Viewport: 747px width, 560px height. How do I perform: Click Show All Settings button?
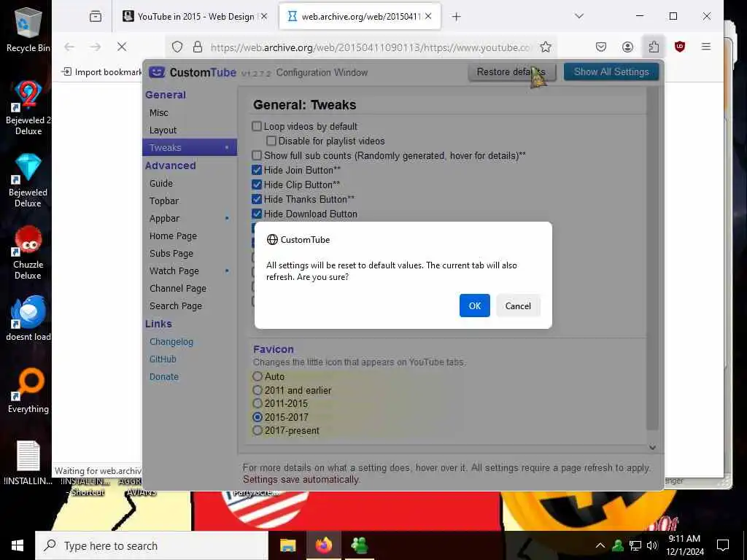click(611, 72)
